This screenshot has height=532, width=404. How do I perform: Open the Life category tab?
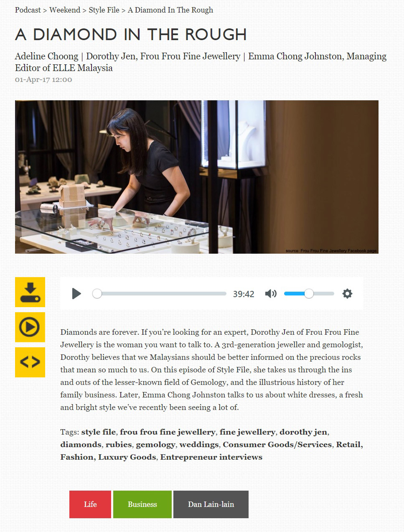click(90, 504)
